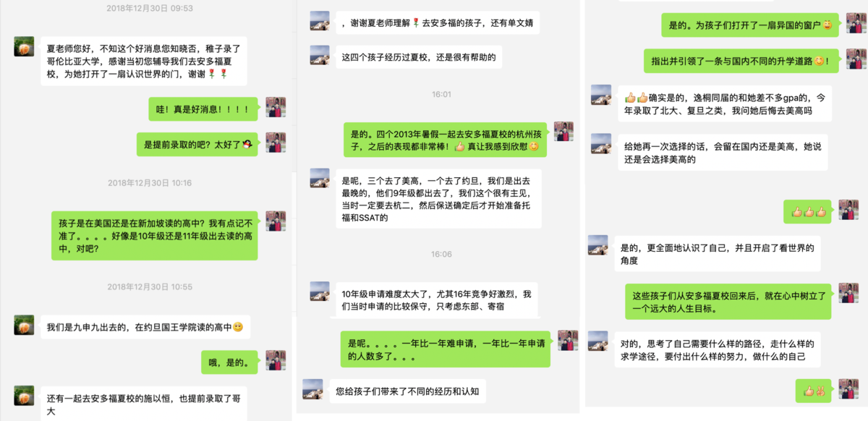Image resolution: width=868 pixels, height=421 pixels.
Task: Open avatar next to three thumbs-up reply
Action: click(848, 210)
